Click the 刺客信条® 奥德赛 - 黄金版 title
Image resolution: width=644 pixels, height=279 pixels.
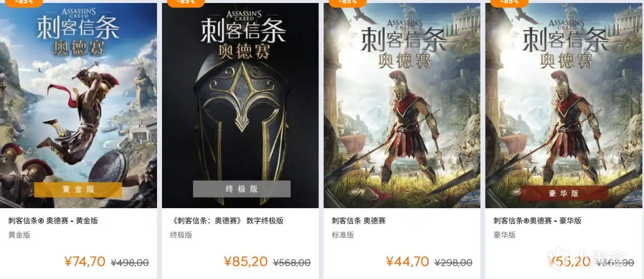coord(53,221)
